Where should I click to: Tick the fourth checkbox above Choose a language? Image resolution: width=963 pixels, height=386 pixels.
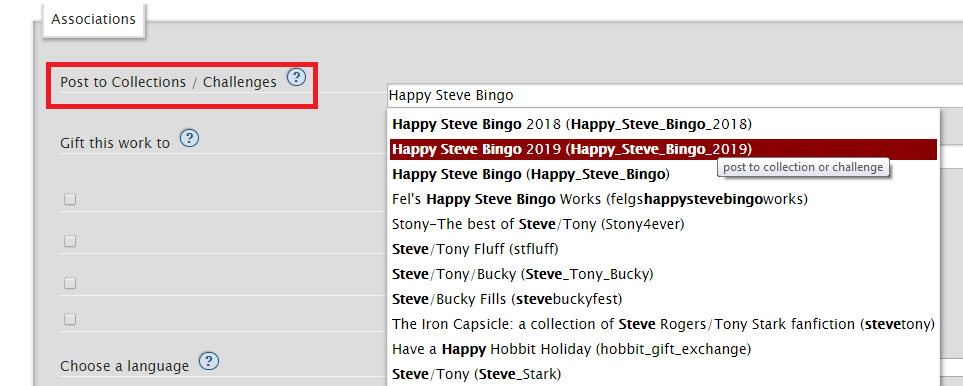70,319
